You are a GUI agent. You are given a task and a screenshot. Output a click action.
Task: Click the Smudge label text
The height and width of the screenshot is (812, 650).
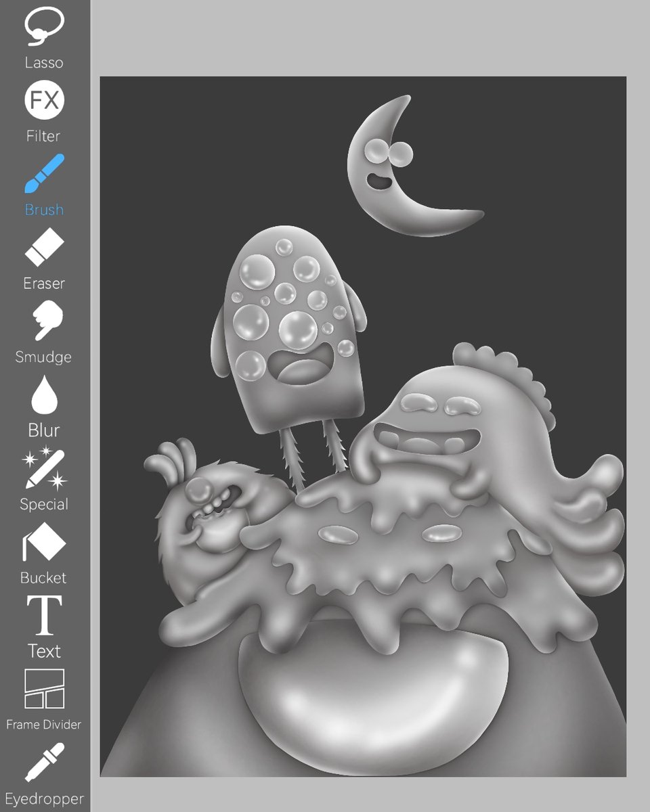(44, 357)
